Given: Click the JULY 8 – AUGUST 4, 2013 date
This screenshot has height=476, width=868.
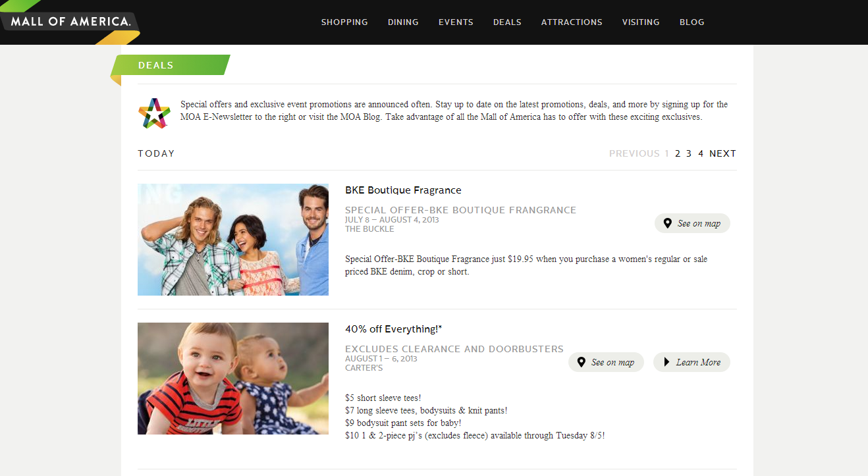Looking at the screenshot, I should point(392,220).
